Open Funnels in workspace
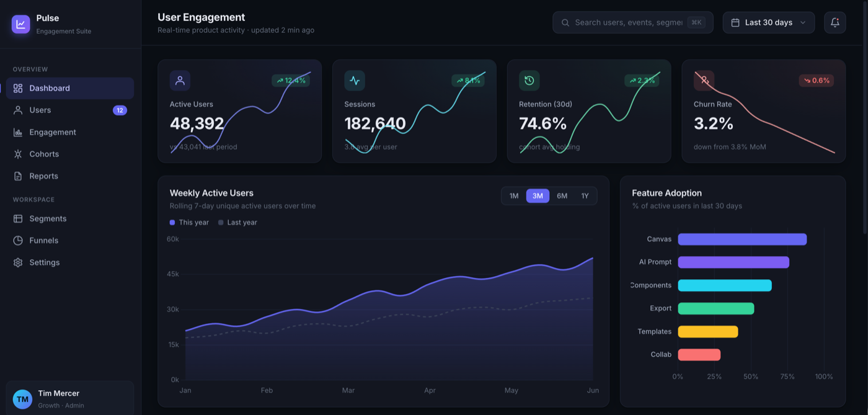 70,241
